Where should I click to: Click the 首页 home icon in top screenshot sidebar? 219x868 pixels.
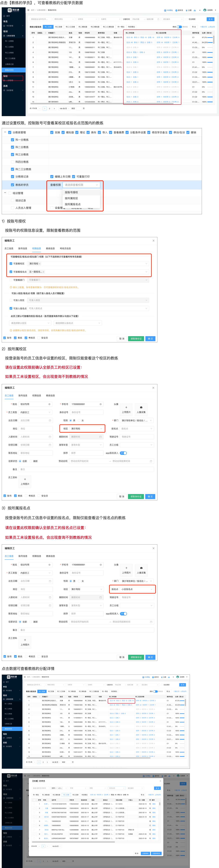coord(4,16)
